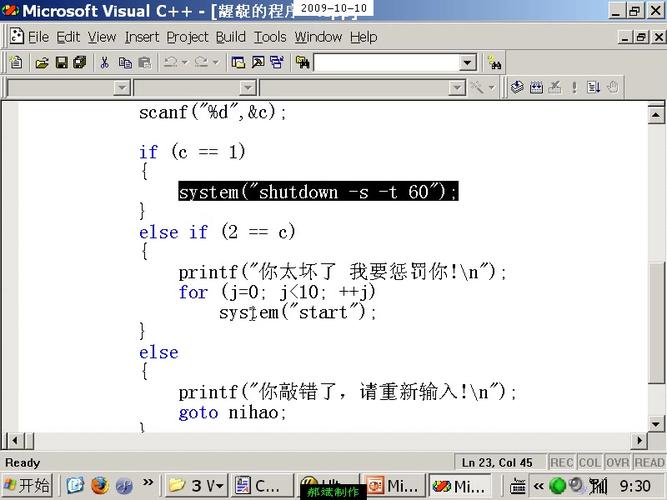Click the Compile build toolbar icon
Image resolution: width=667 pixels, height=500 pixels.
tap(517, 88)
